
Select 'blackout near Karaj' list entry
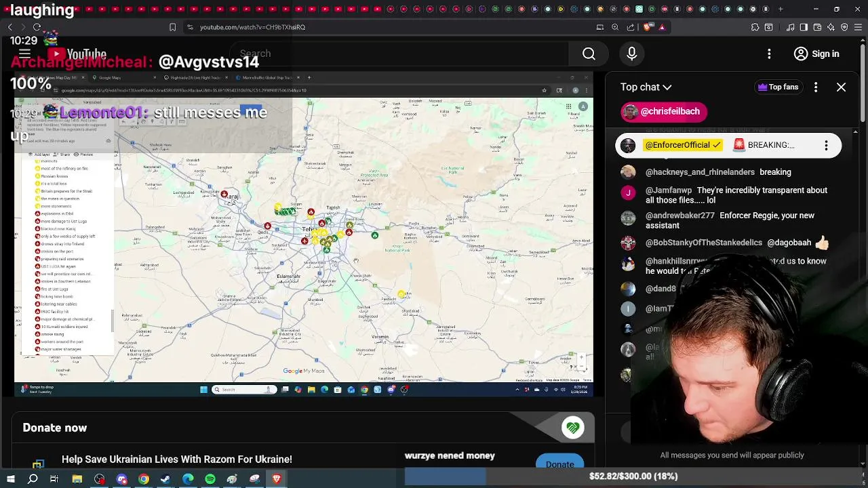pos(58,228)
